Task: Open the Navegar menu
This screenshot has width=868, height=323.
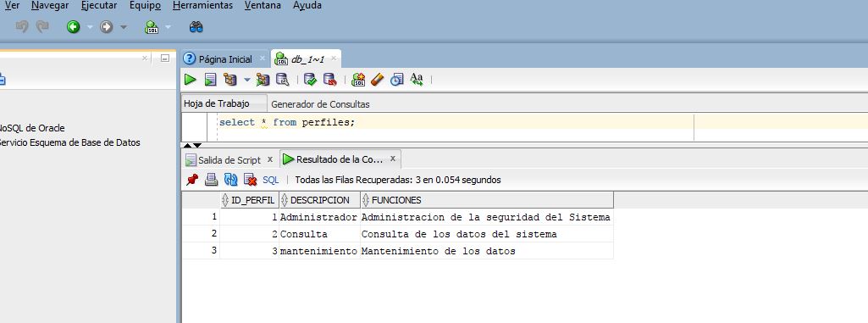Action: click(x=50, y=6)
